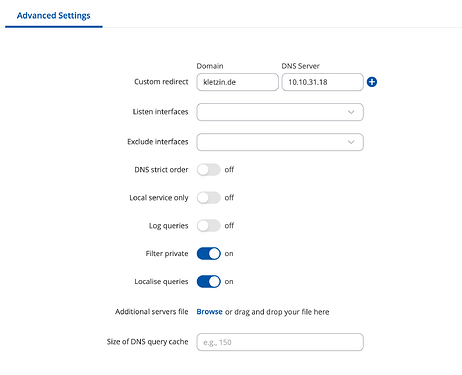462x375 pixels.
Task: Select the Advanced Settings tab
Action: click(54, 16)
